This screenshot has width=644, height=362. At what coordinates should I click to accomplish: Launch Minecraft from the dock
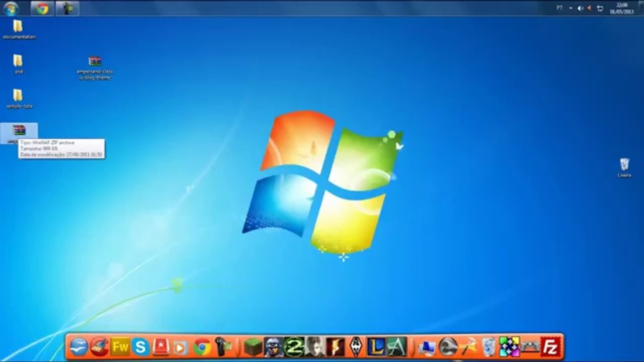point(253,346)
